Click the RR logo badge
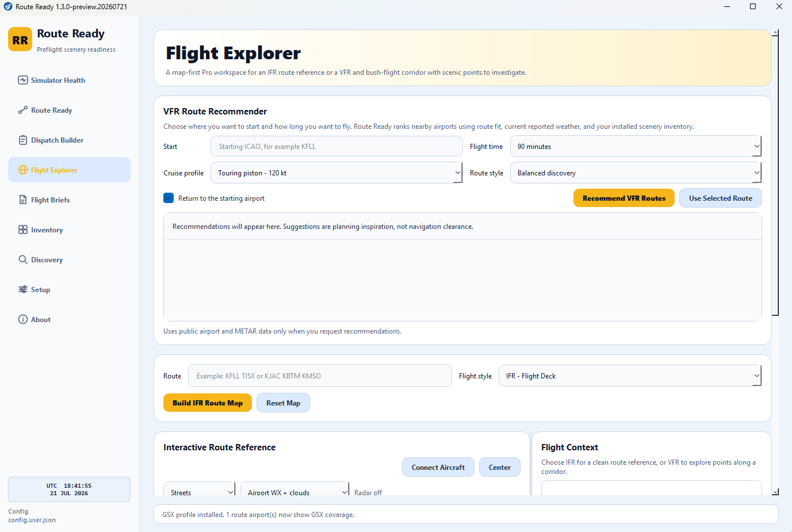The image size is (792, 532). click(x=20, y=40)
